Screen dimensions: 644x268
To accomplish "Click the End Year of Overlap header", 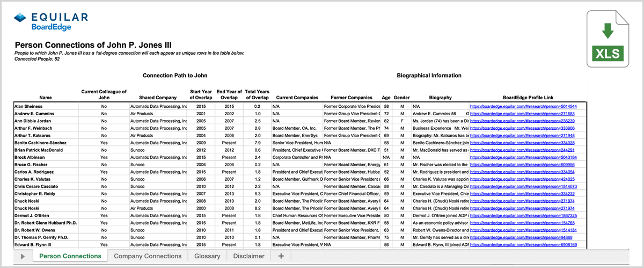I will point(229,95).
